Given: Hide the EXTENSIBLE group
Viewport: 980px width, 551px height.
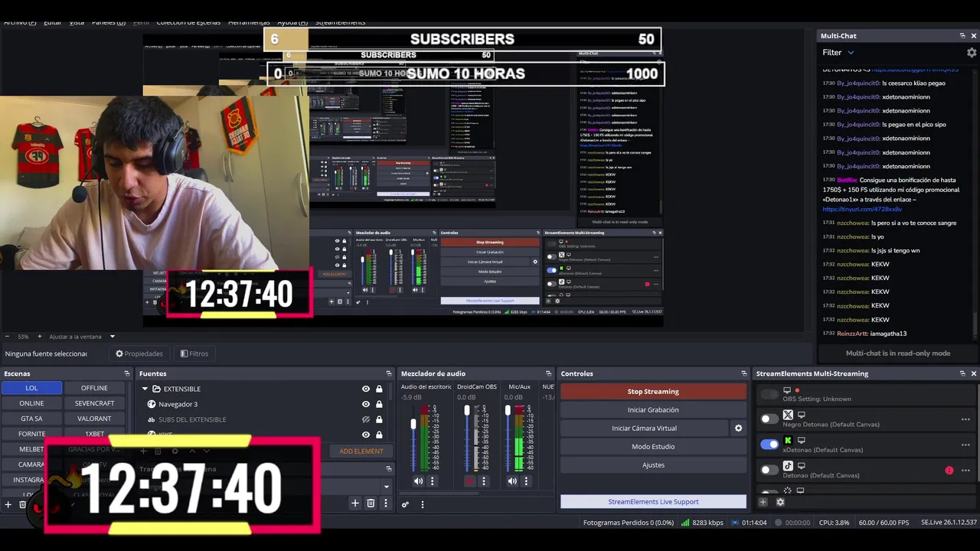Looking at the screenshot, I should (366, 389).
